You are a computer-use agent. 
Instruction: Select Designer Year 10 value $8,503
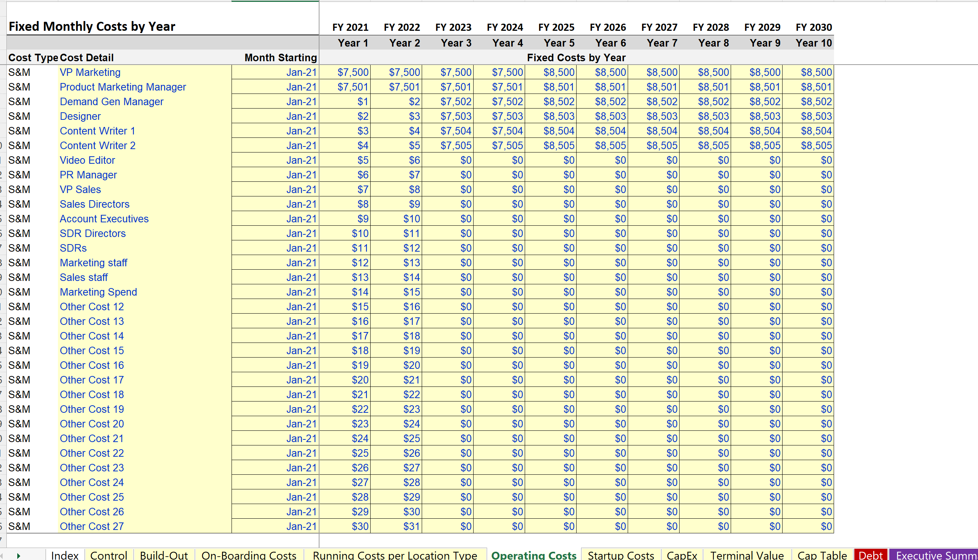808,116
